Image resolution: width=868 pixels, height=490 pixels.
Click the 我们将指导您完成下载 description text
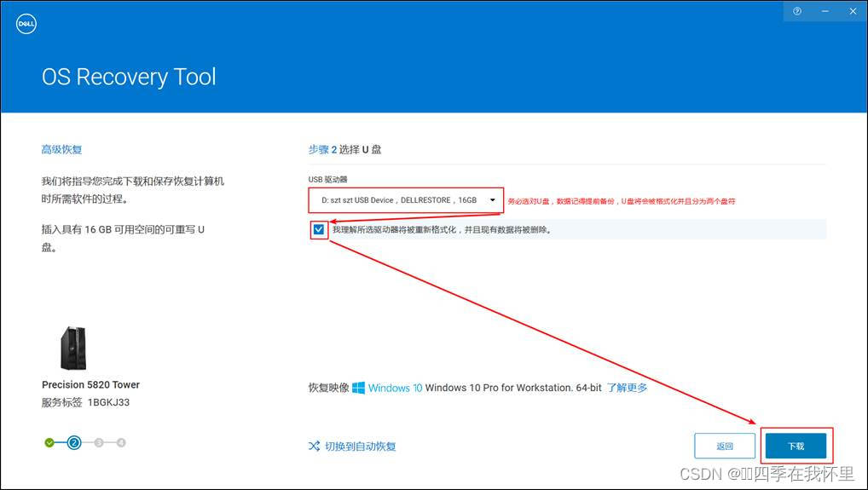(133, 190)
